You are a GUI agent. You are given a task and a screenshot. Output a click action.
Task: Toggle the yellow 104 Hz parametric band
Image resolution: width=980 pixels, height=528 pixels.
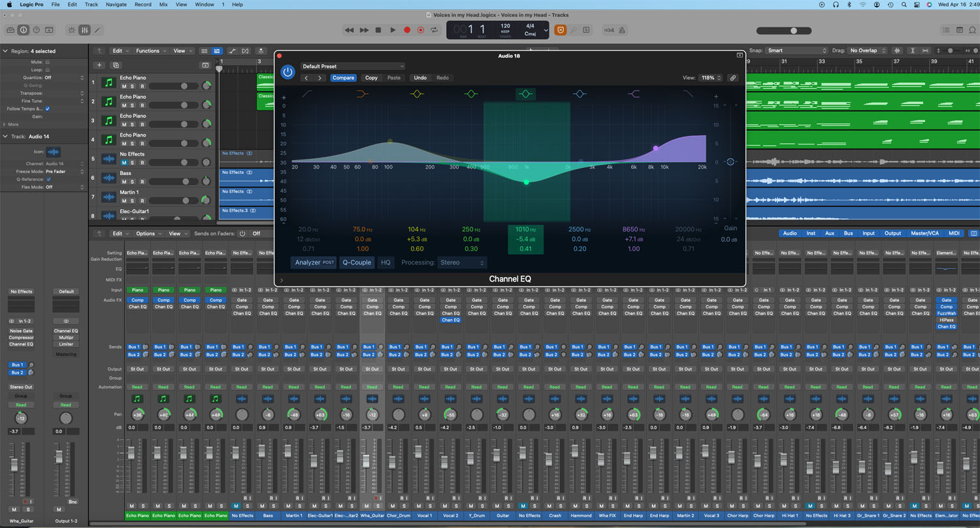coord(416,94)
